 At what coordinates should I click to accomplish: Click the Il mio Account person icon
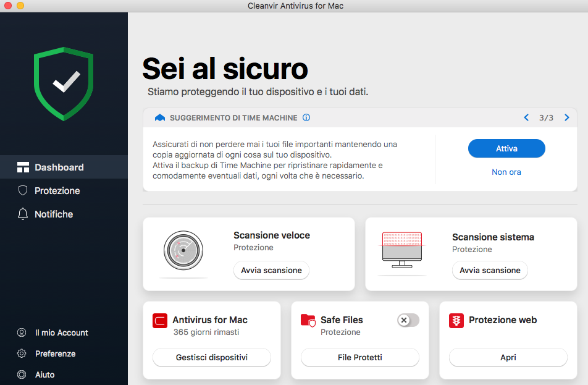pyautogui.click(x=22, y=332)
